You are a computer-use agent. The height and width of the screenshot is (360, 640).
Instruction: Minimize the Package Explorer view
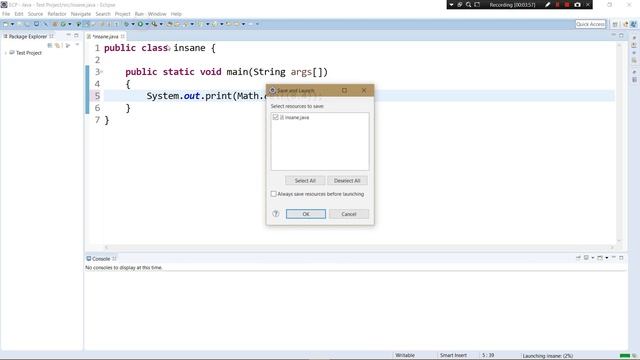coord(69,36)
